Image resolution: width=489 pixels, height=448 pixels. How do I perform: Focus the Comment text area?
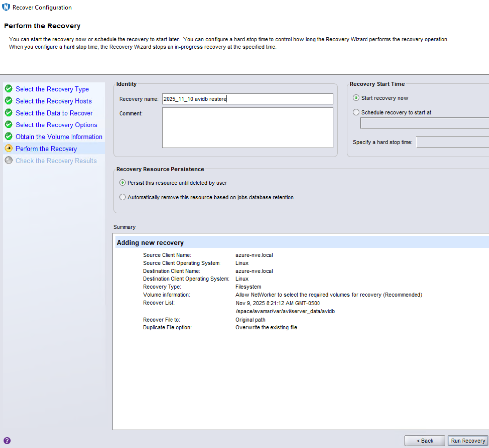(x=247, y=128)
